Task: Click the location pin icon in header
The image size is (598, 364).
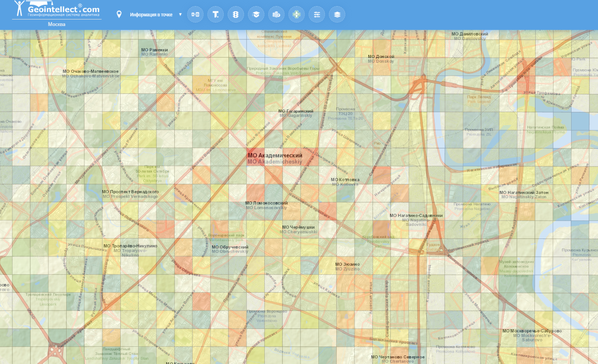Action: [x=119, y=14]
